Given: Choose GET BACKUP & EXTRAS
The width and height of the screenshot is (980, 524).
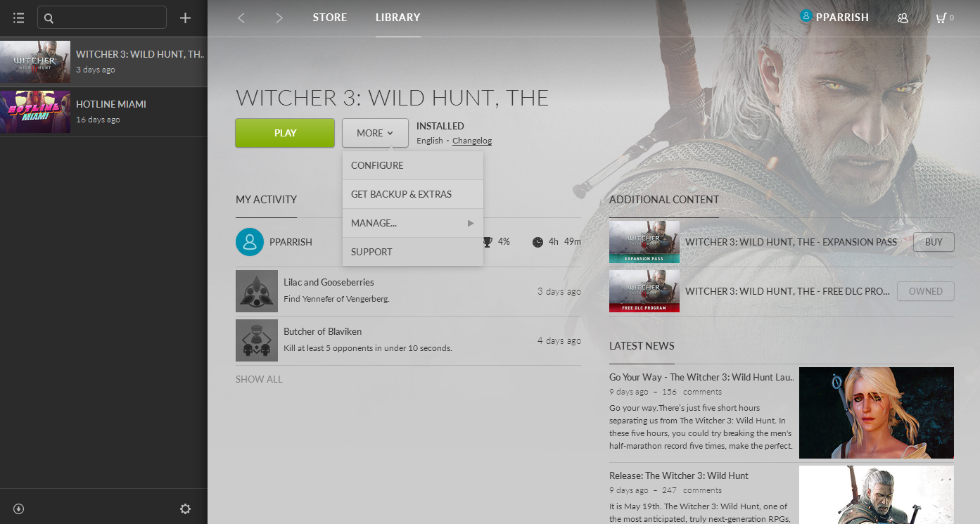Looking at the screenshot, I should (413, 194).
